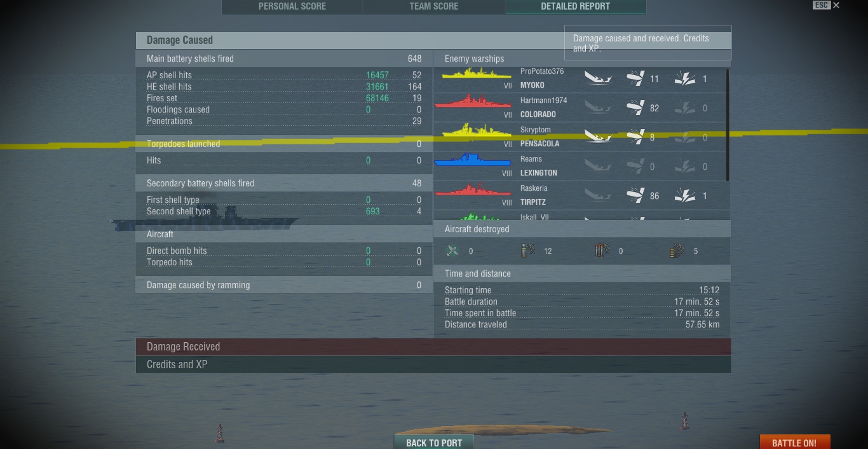Screen dimensions: 868x449
Task: Click the COLORADO red ship silhouette
Action: click(473, 102)
